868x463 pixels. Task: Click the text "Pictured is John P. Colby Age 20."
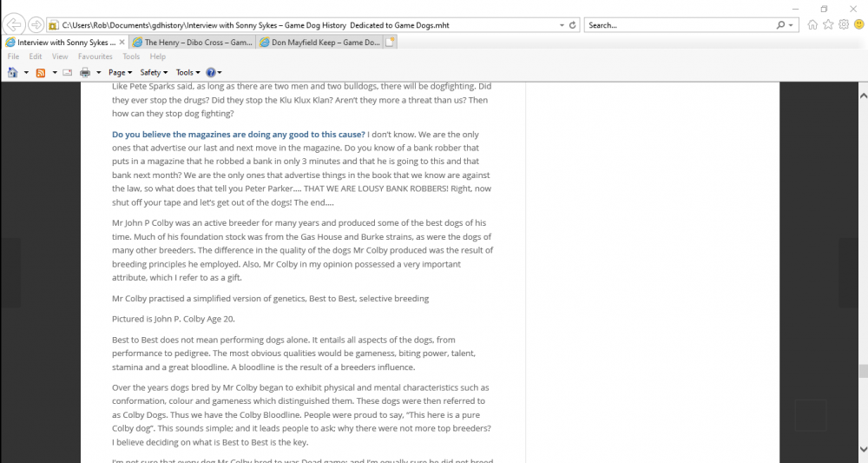(x=174, y=319)
